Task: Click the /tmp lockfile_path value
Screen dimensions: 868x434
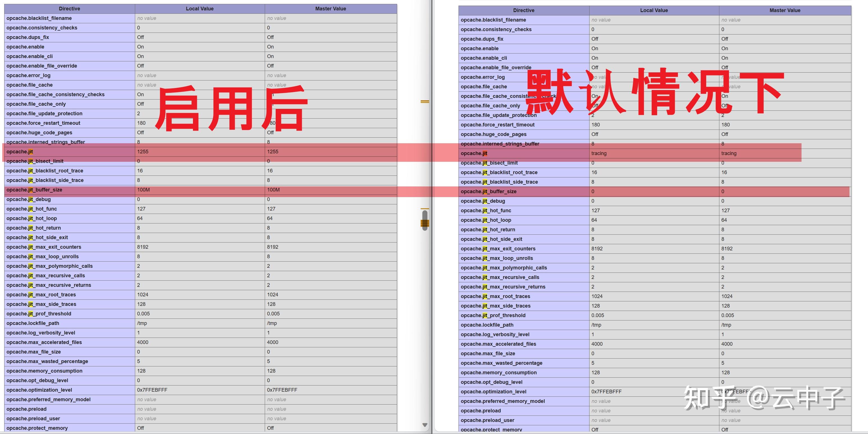Action: click(141, 323)
